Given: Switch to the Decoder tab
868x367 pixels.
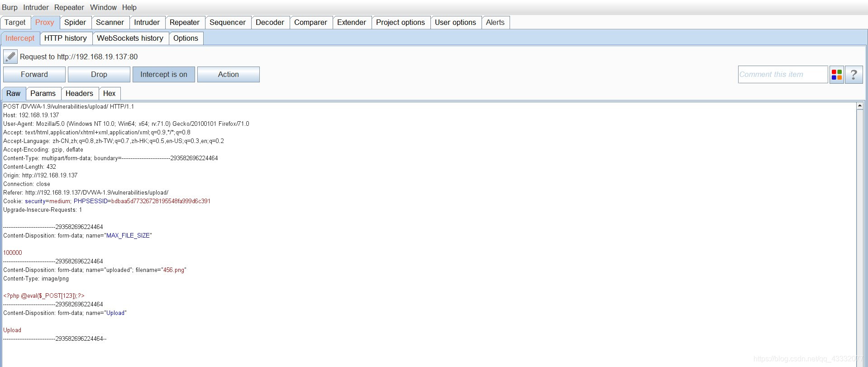Looking at the screenshot, I should tap(270, 23).
